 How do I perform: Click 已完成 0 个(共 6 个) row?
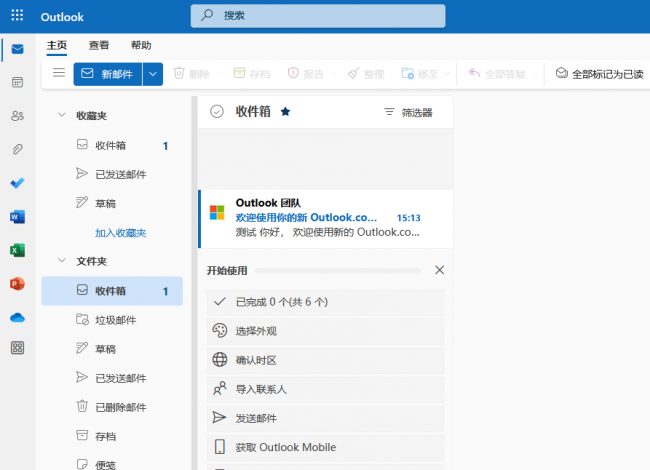(325, 302)
